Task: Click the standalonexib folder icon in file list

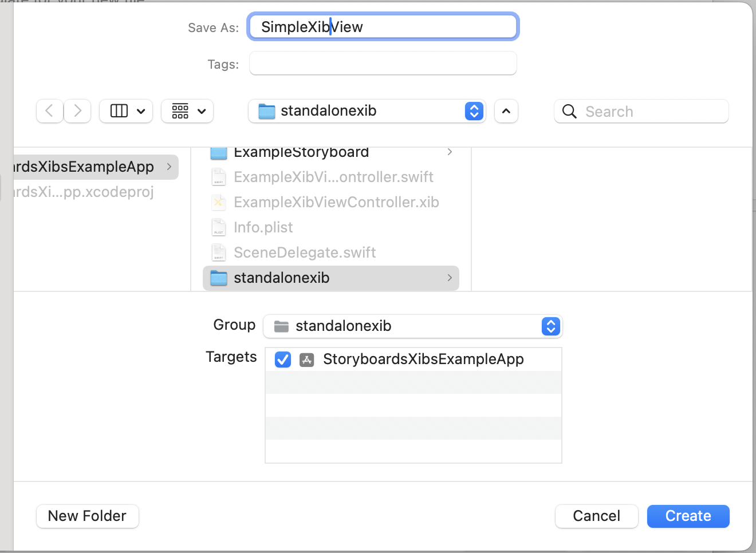Action: tap(219, 278)
